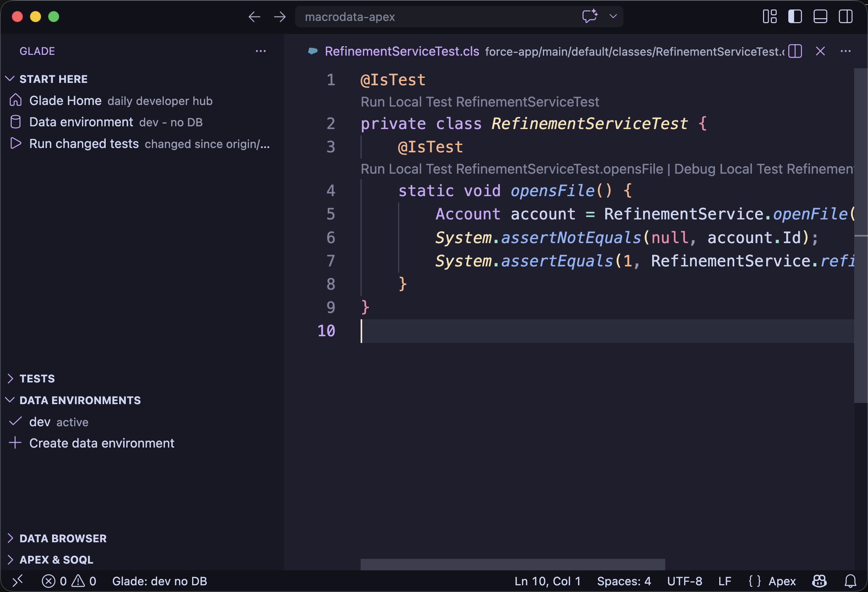Expand the DATA BROWSER section

(x=63, y=538)
